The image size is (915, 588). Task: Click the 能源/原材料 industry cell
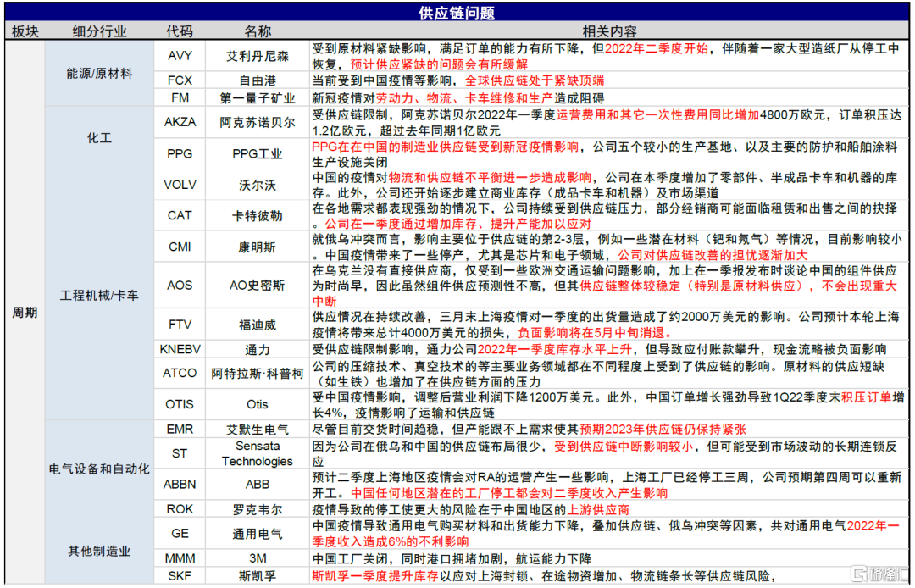pyautogui.click(x=99, y=73)
